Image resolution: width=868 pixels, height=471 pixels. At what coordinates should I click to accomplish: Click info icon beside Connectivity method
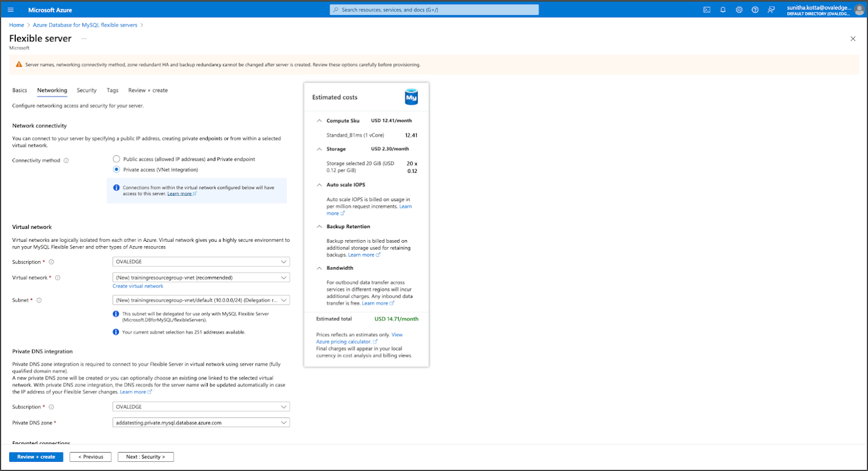click(66, 160)
